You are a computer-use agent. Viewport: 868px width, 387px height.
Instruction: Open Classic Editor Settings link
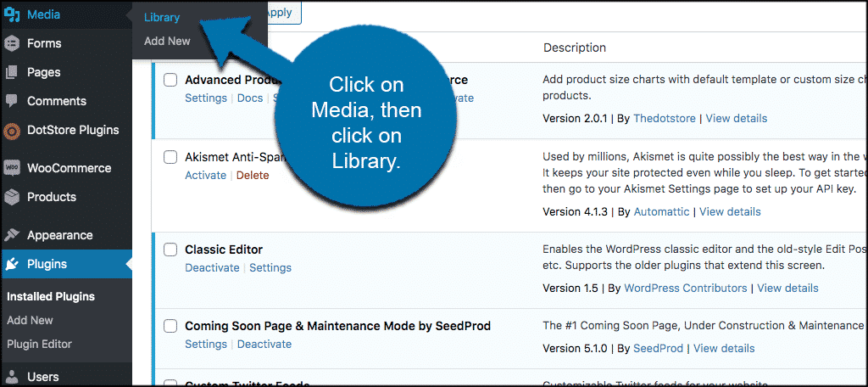coord(270,268)
